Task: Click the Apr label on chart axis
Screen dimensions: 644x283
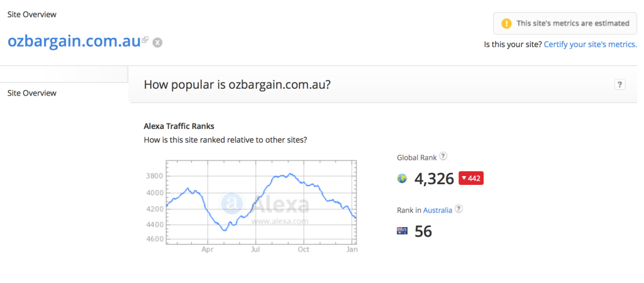Action: (x=208, y=250)
